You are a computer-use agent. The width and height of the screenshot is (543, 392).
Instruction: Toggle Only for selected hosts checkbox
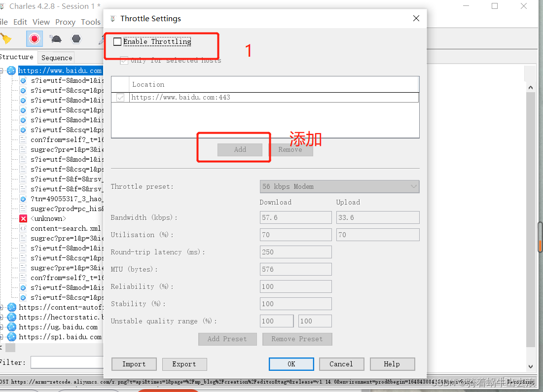click(x=124, y=60)
